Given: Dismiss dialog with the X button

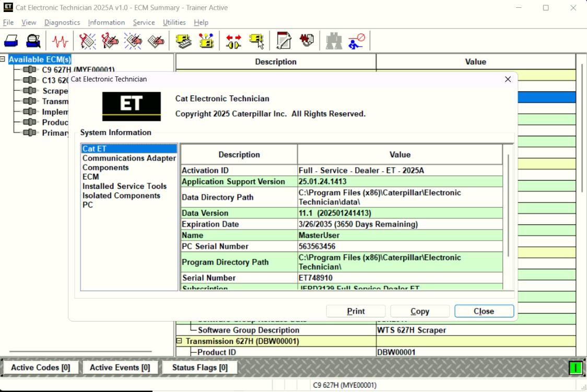Looking at the screenshot, I should click(508, 79).
